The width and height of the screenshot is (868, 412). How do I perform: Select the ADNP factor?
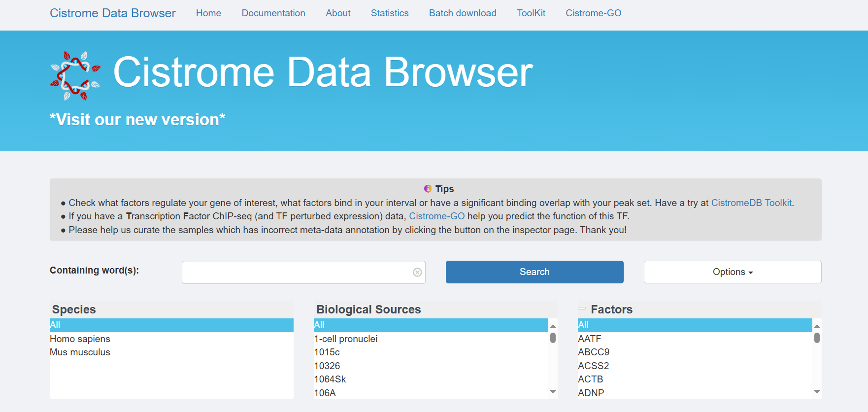pos(695,393)
